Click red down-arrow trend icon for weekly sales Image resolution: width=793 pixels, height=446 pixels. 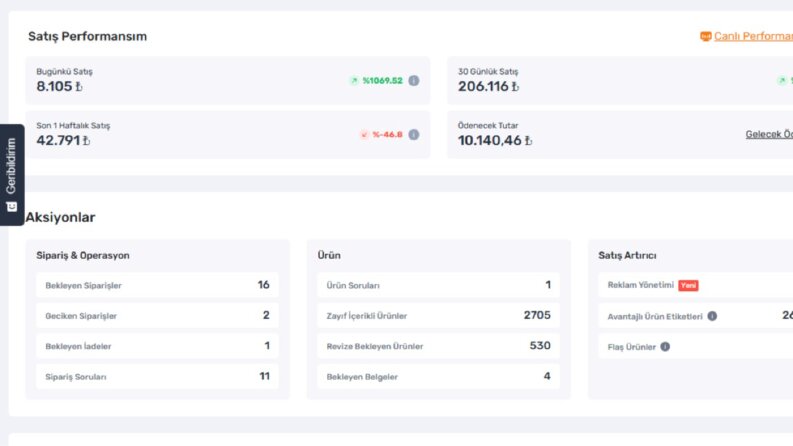[364, 135]
